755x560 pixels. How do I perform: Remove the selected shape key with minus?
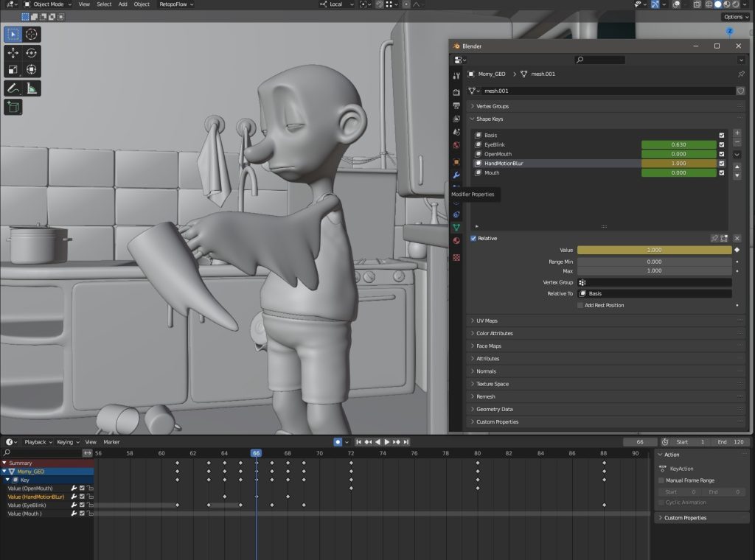pyautogui.click(x=737, y=142)
